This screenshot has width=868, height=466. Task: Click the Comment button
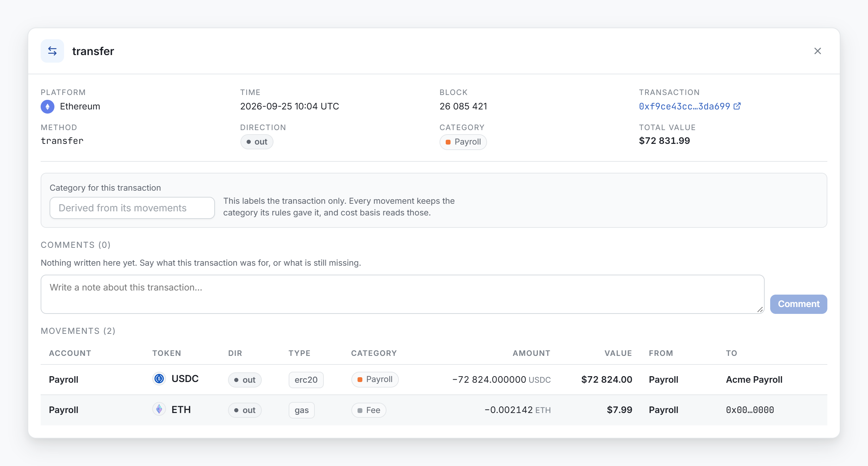click(798, 304)
